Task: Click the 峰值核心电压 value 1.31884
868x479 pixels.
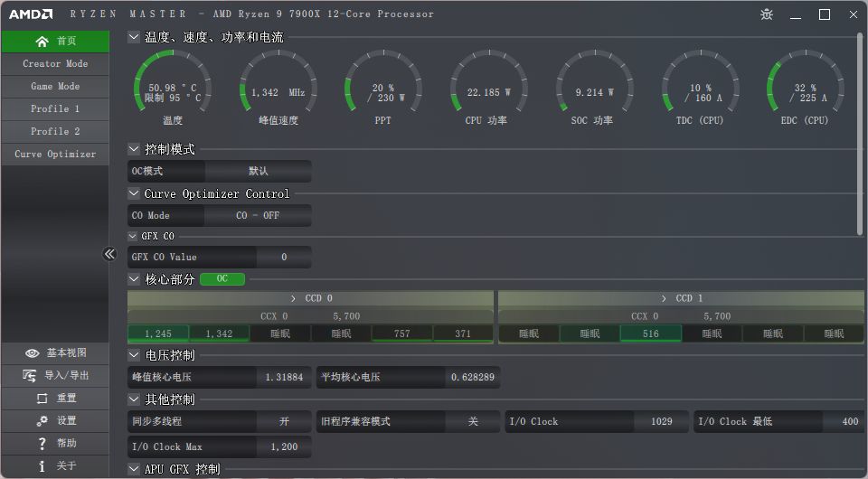Action: tap(284, 377)
